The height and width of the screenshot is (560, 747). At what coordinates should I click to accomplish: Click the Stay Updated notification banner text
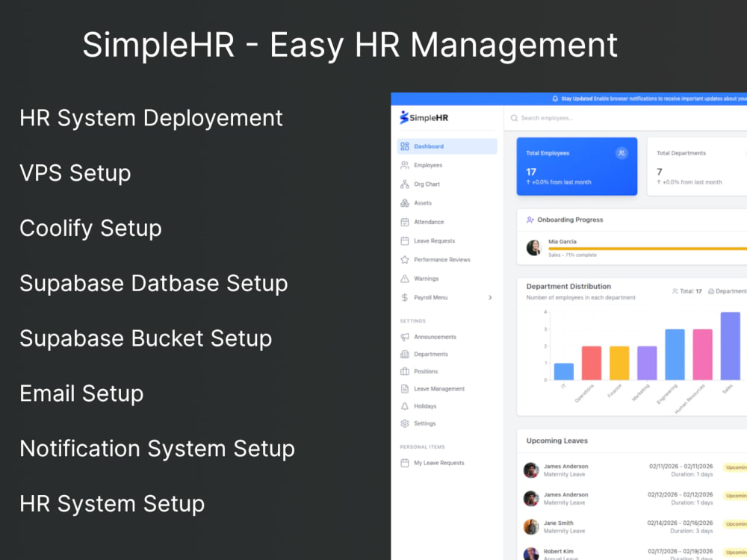654,99
